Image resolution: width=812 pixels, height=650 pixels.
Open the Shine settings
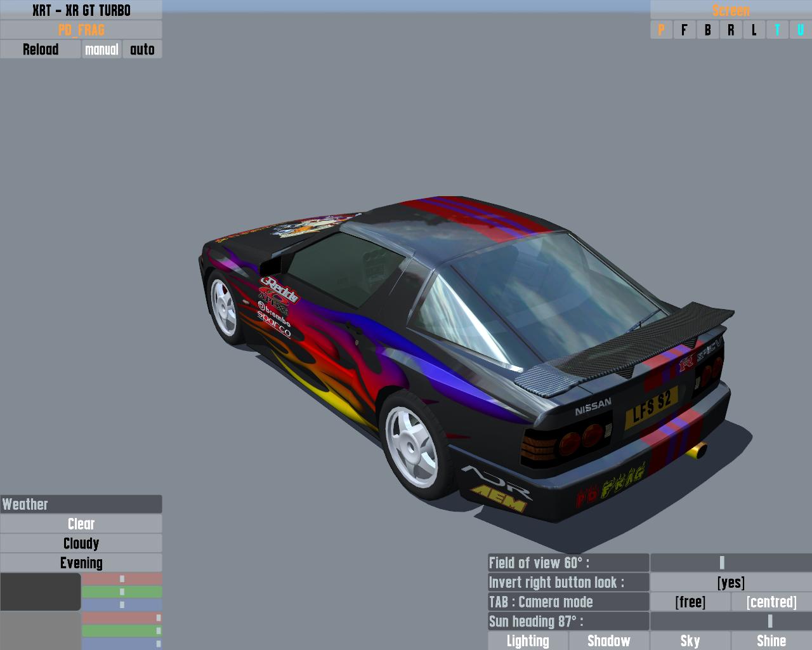click(x=771, y=640)
